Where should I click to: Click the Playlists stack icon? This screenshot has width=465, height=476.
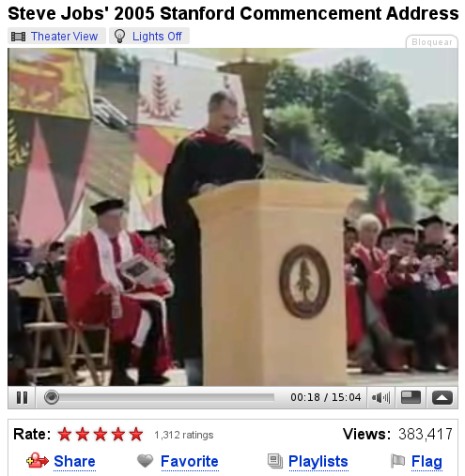[275, 461]
